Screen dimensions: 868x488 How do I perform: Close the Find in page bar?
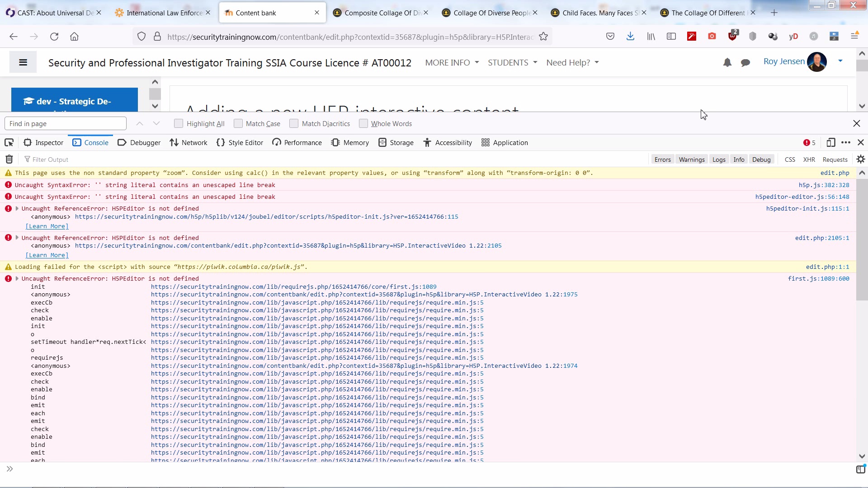[856, 123]
